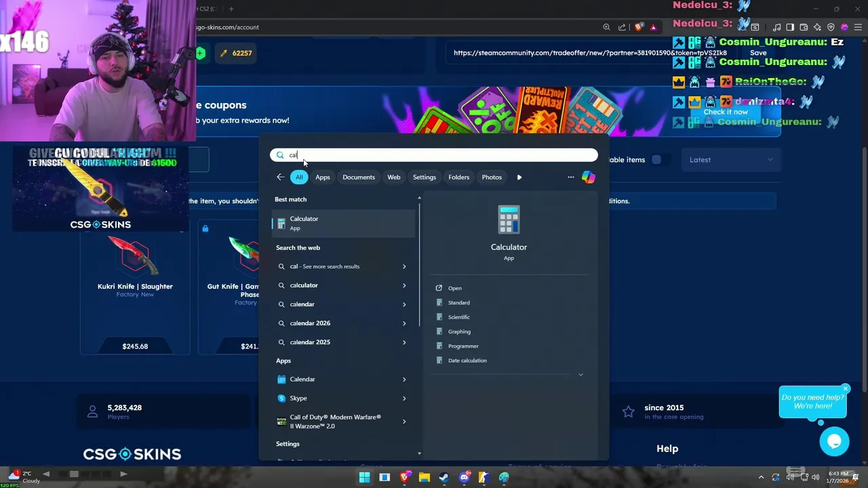Select the Web search filter tab

(x=394, y=178)
